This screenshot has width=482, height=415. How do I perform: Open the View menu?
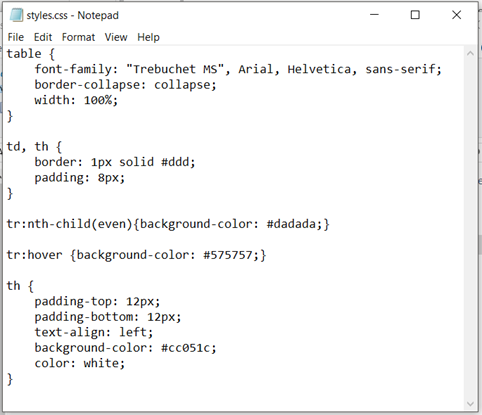click(x=116, y=37)
